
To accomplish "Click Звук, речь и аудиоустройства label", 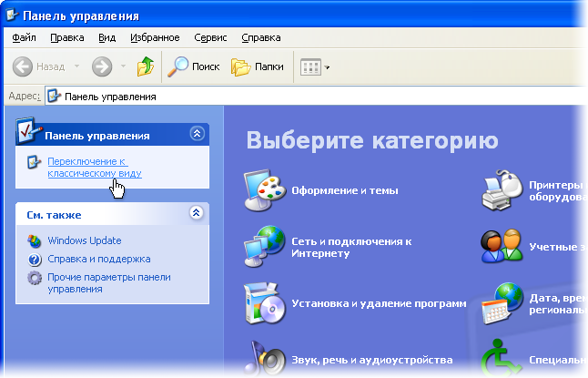I will point(372,360).
